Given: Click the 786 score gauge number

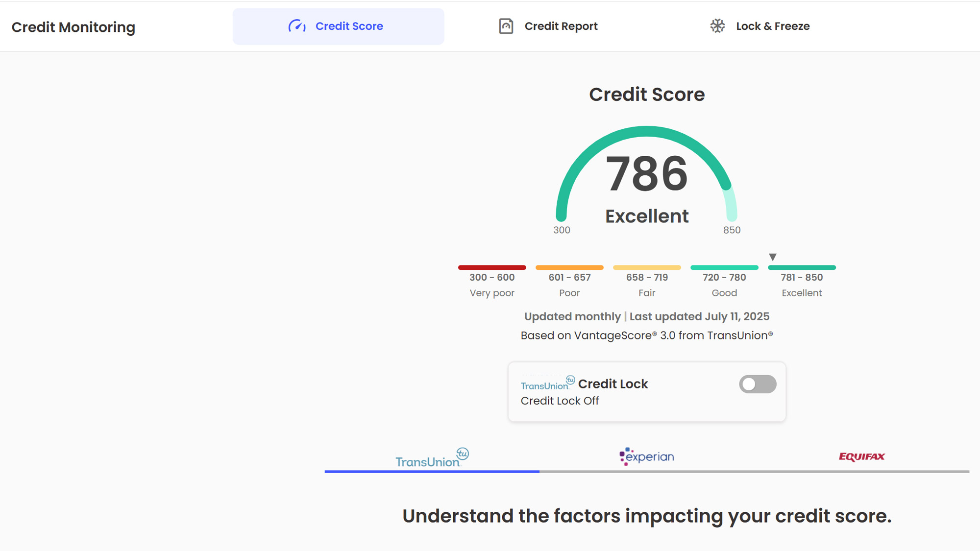Looking at the screenshot, I should 647,174.
